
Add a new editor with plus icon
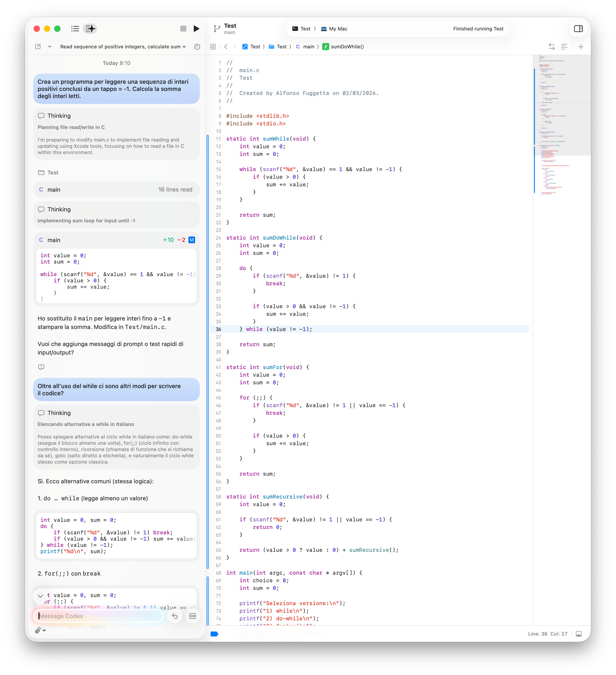coord(581,47)
